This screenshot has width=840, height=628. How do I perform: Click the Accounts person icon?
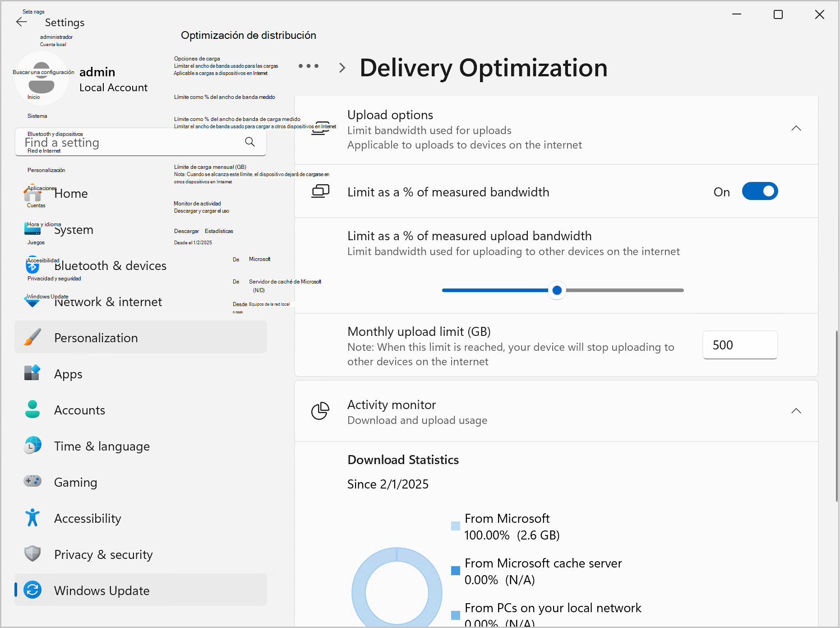32,409
